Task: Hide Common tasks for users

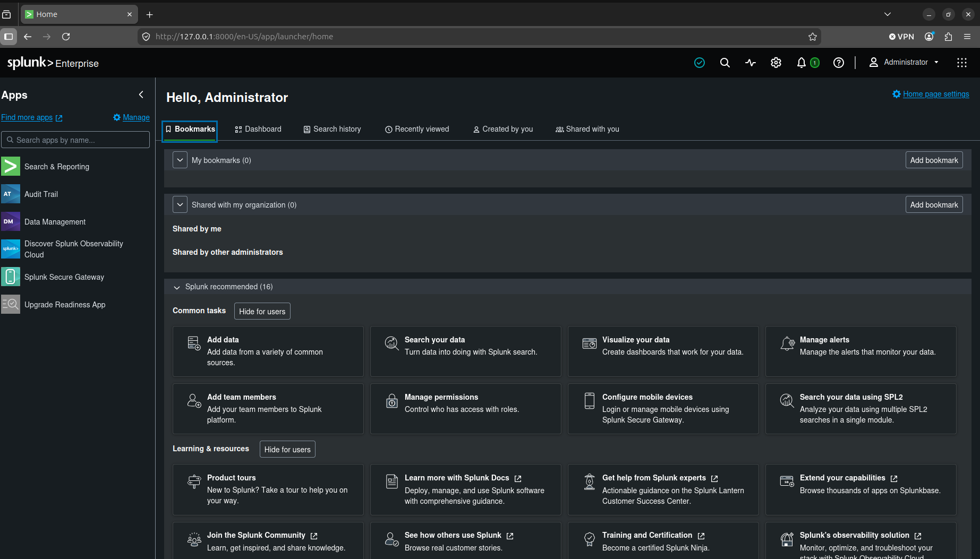Action: pyautogui.click(x=262, y=311)
